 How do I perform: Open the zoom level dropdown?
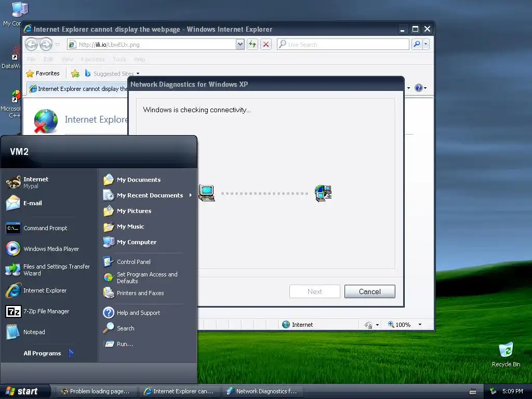point(420,325)
